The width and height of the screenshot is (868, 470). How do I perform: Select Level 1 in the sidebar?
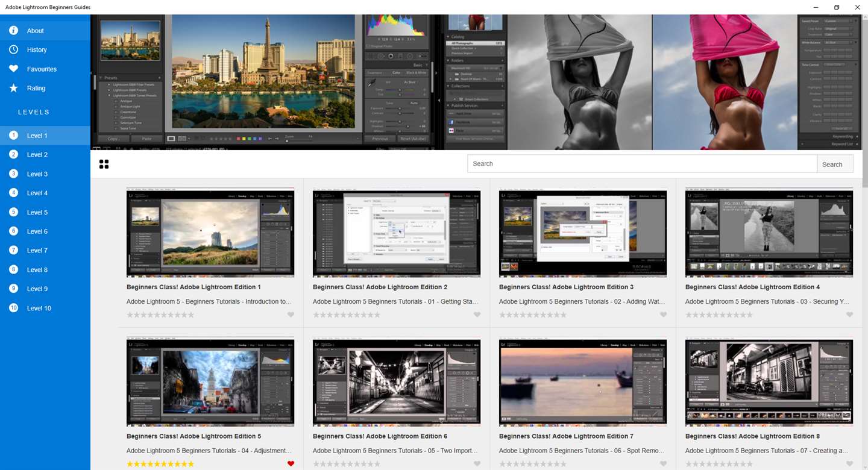pos(45,136)
